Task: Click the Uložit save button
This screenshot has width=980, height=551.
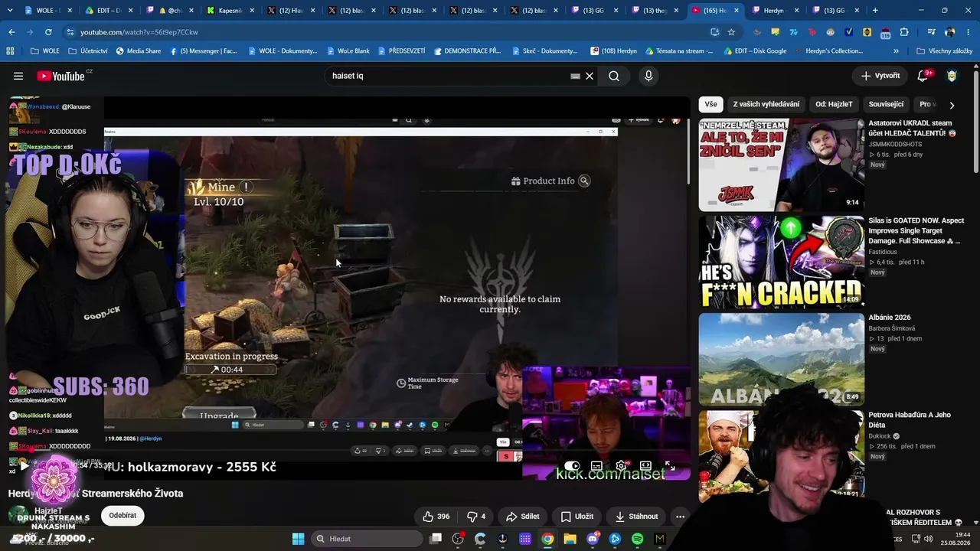Action: coord(577,517)
